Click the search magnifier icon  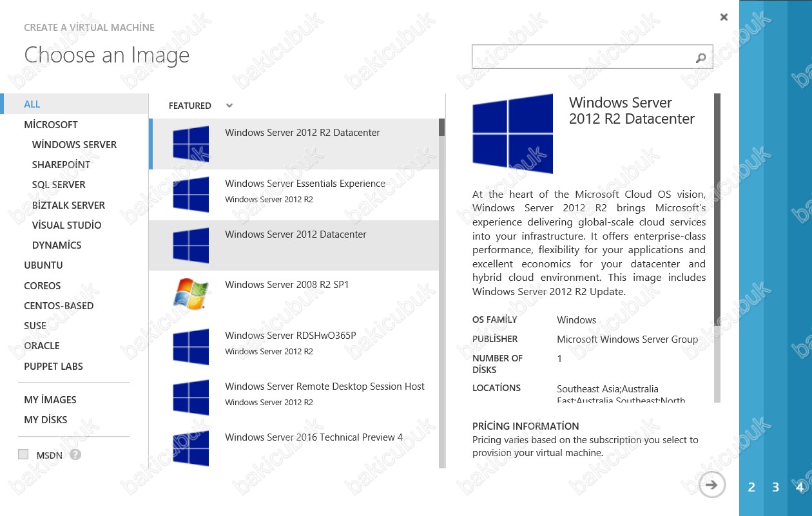coord(701,58)
